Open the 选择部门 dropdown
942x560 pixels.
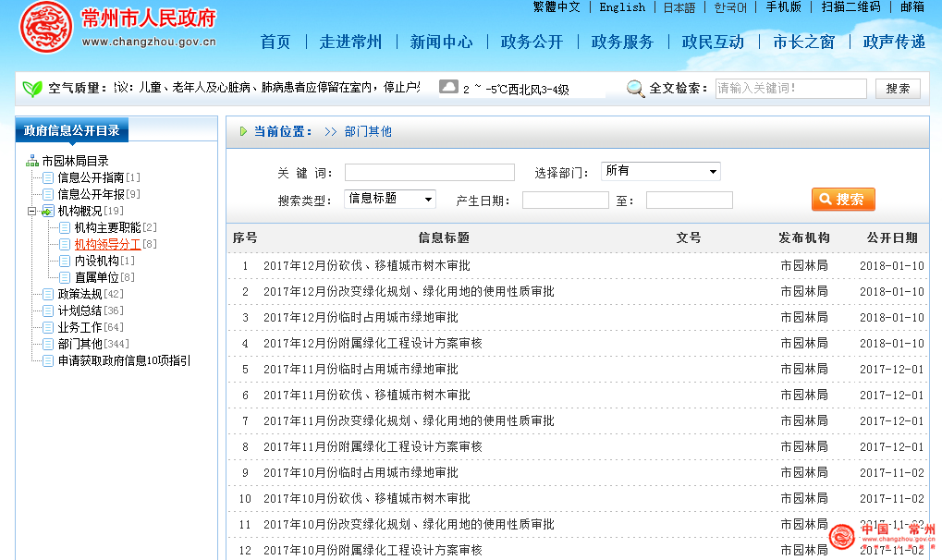click(660, 172)
